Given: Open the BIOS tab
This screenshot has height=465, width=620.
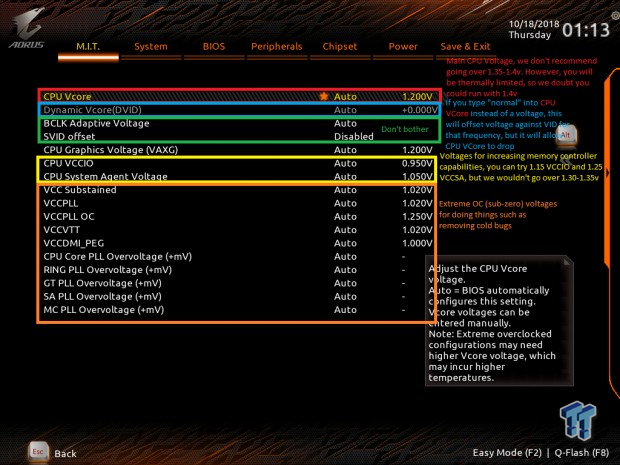Looking at the screenshot, I should click(214, 47).
